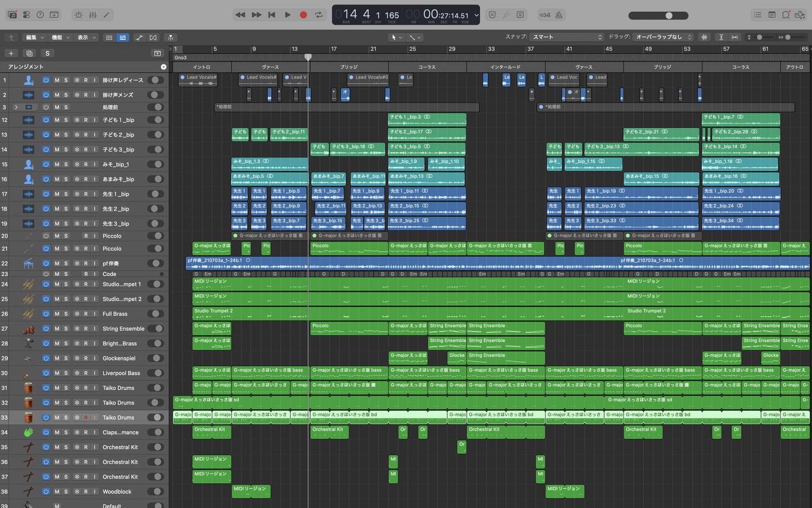Toggle power on 子ども１_bip track
Screen dimensions: 812x508
[x=46, y=120]
